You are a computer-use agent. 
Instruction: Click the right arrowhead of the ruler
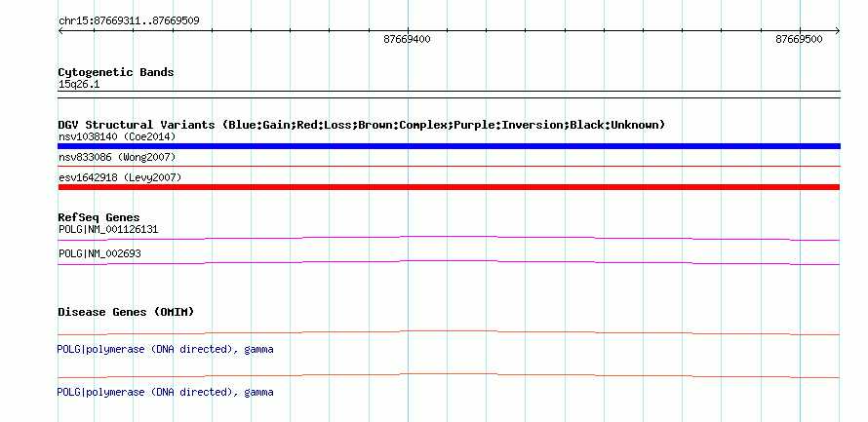point(837,31)
